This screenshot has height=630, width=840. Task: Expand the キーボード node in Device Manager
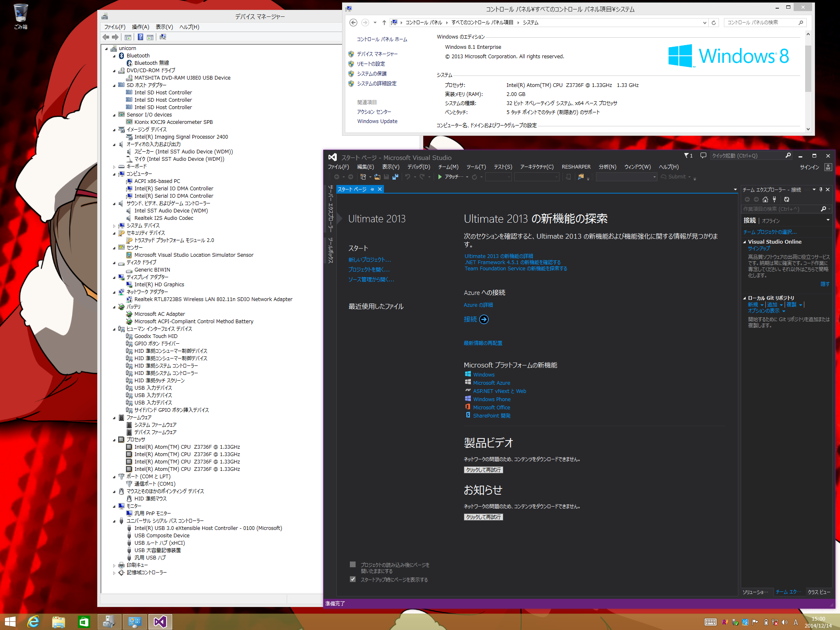pos(114,167)
